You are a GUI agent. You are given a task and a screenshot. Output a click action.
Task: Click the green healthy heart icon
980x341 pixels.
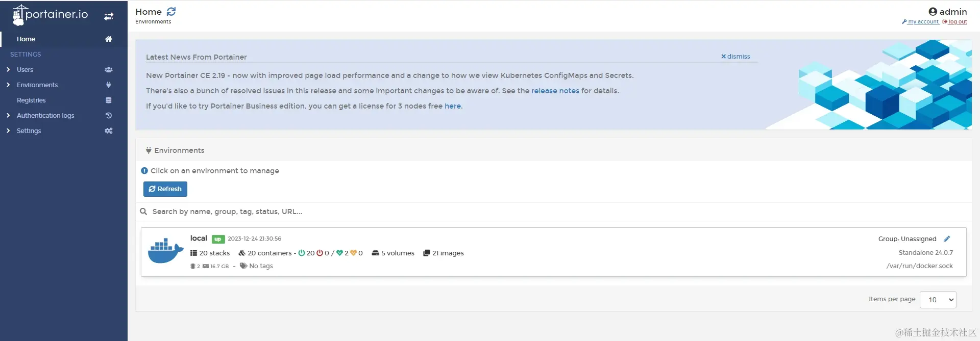point(339,253)
